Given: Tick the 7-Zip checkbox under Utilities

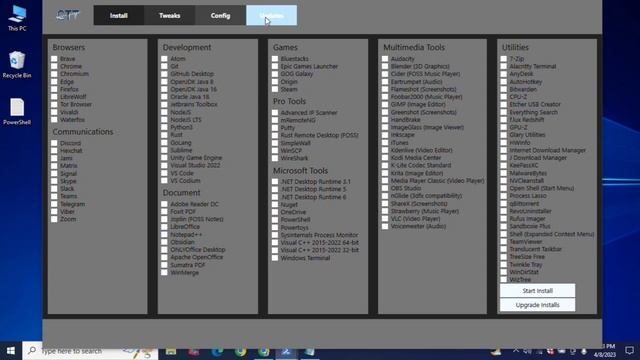Looking at the screenshot, I should point(504,59).
